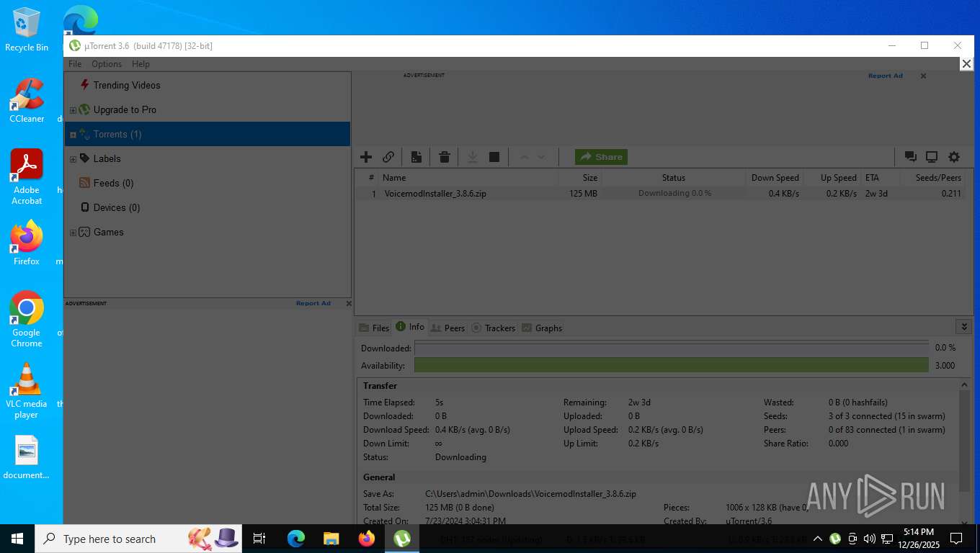Switch to the Files tab
980x553 pixels.
[374, 328]
